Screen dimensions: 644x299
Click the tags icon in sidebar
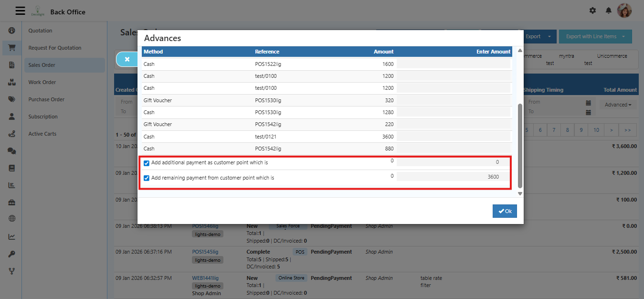click(x=12, y=99)
